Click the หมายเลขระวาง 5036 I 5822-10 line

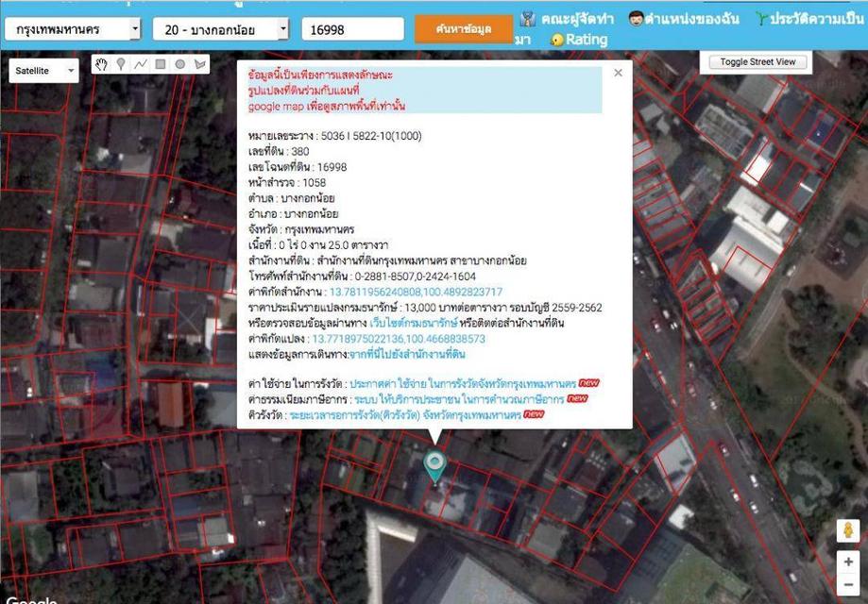pyautogui.click(x=335, y=136)
